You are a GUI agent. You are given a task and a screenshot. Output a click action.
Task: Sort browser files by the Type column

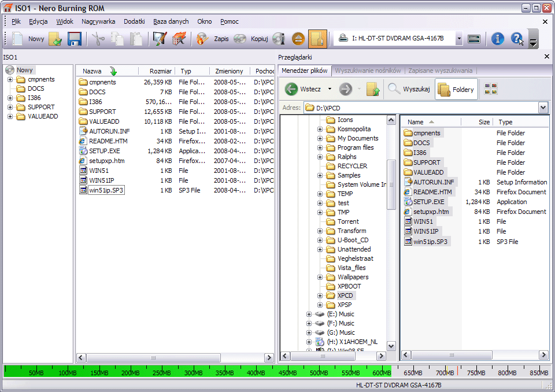pyautogui.click(x=520, y=122)
